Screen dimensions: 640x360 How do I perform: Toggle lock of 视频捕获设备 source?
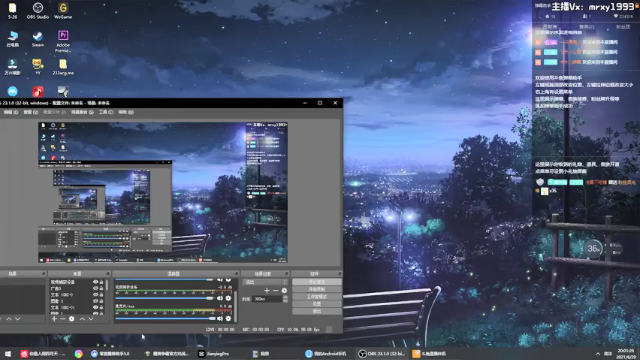pos(101,282)
